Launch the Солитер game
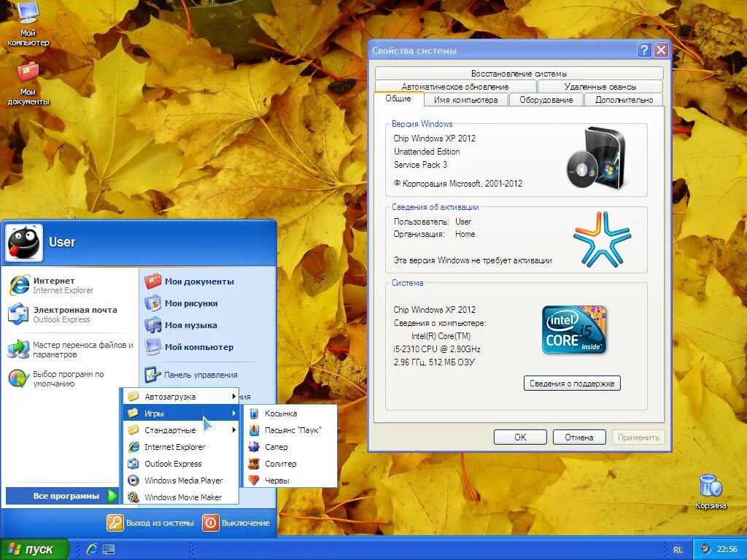 click(290, 463)
